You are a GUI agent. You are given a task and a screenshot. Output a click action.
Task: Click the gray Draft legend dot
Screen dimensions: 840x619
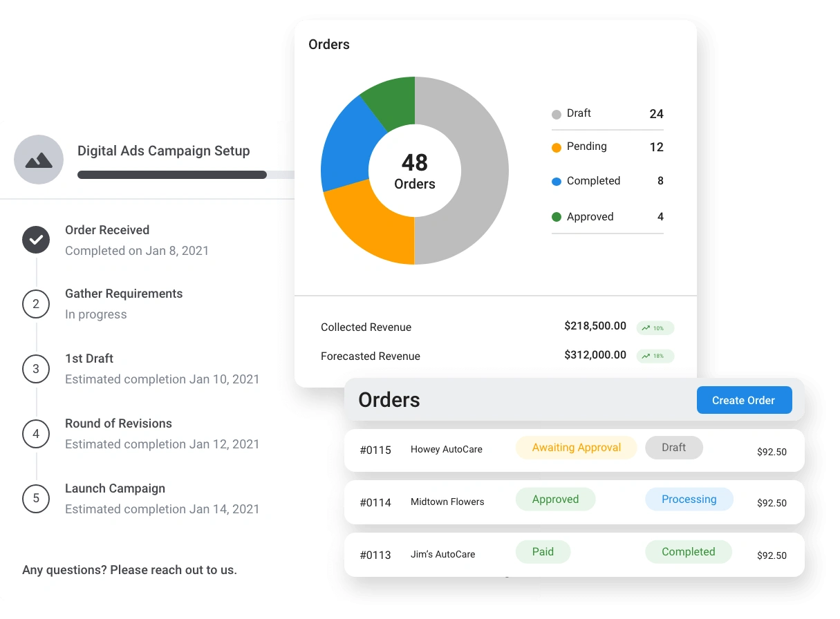[556, 113]
